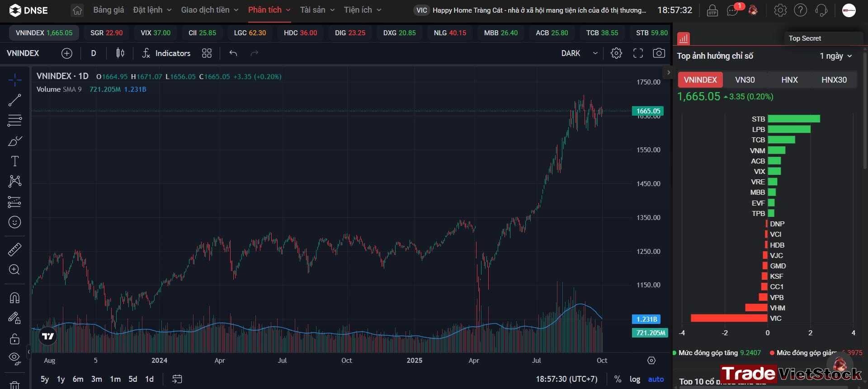The width and height of the screenshot is (868, 389).
Task: Set chart range to 5y
Action: 44,379
